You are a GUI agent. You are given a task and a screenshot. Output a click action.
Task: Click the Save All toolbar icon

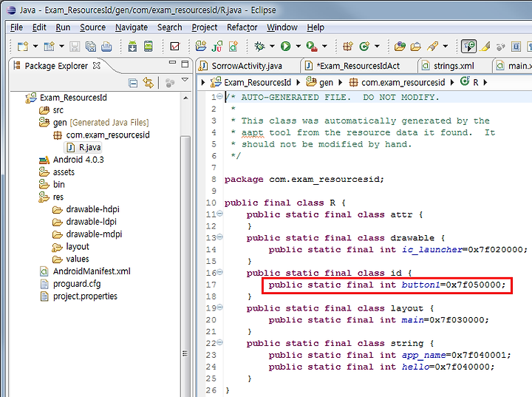(x=91, y=46)
